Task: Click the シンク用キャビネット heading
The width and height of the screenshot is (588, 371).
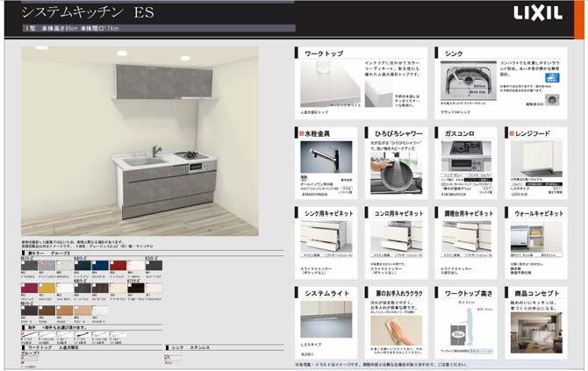Action: click(329, 213)
